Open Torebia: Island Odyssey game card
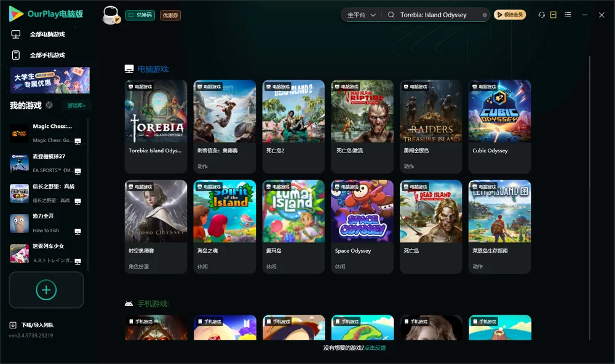Image resolution: width=615 pixels, height=364 pixels. coord(156,126)
